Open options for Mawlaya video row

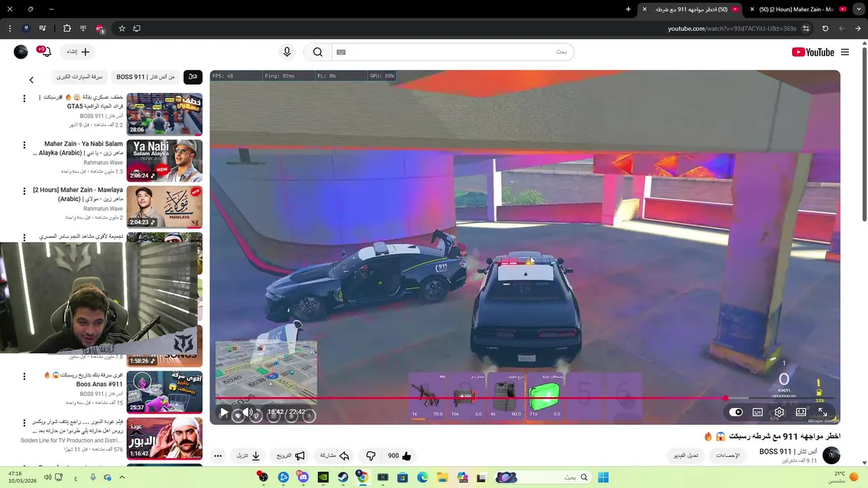click(24, 191)
